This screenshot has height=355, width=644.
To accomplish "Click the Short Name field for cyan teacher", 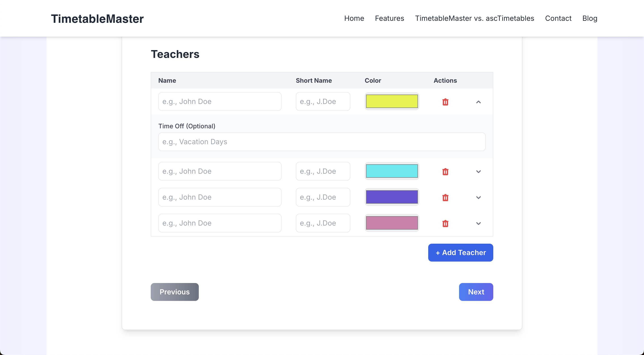I will (323, 171).
